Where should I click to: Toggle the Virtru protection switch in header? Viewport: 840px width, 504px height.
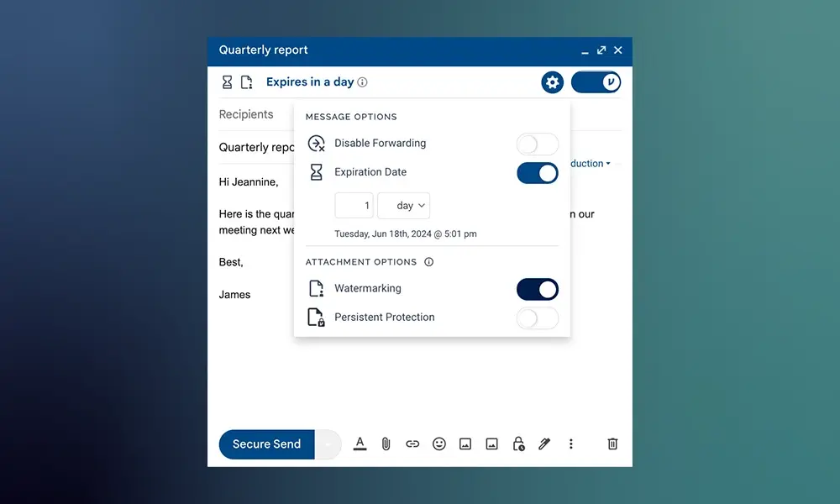tap(596, 82)
